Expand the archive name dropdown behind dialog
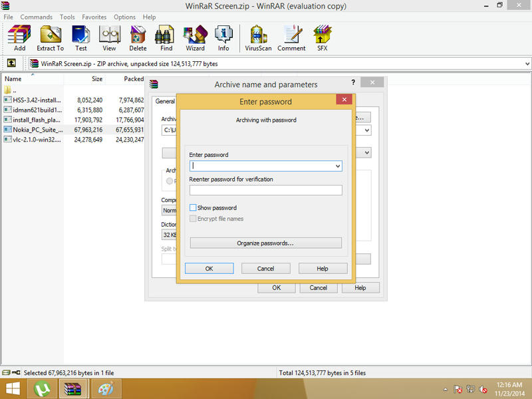Viewport: 532px width, 399px height. 367,130
